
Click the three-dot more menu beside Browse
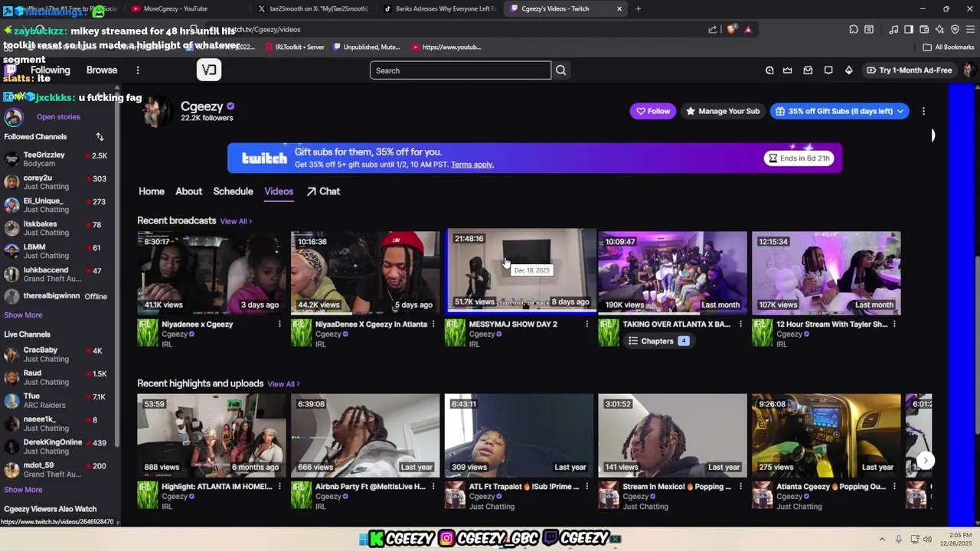138,70
